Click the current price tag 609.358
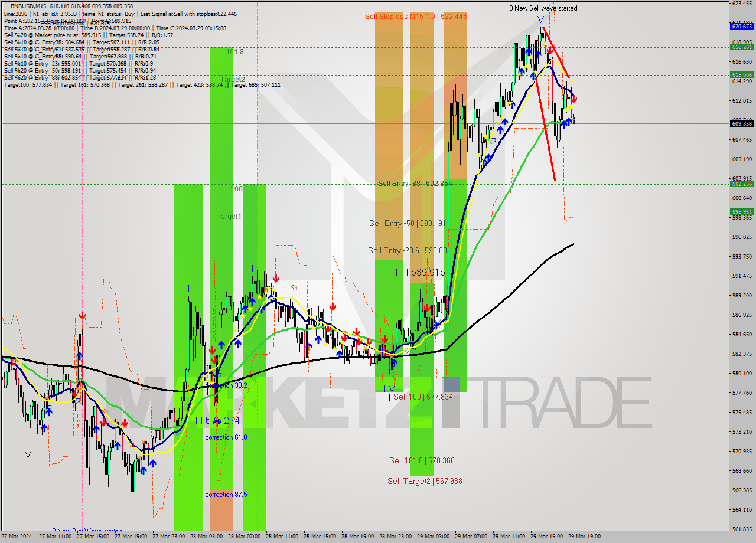Screen dimensions: 756x543 tap(742, 123)
